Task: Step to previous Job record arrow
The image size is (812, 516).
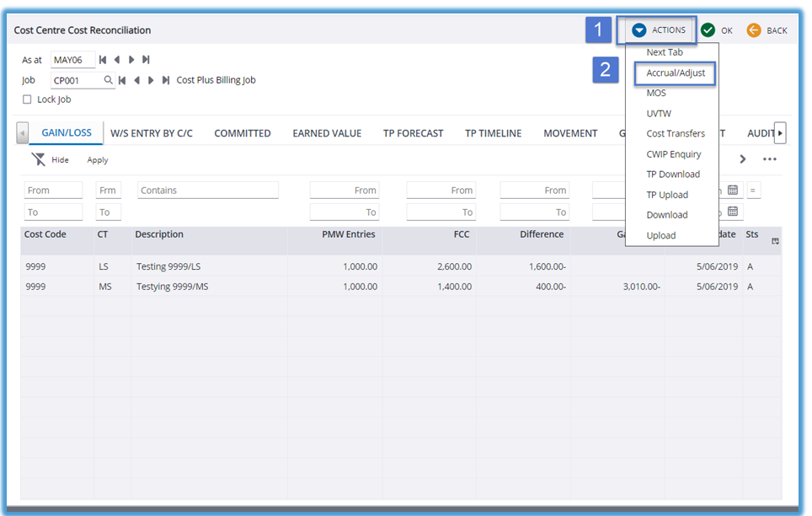Action: tap(136, 80)
